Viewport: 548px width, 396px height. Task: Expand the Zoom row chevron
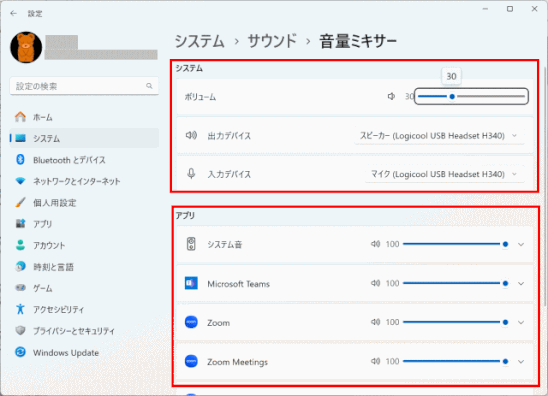tap(521, 322)
